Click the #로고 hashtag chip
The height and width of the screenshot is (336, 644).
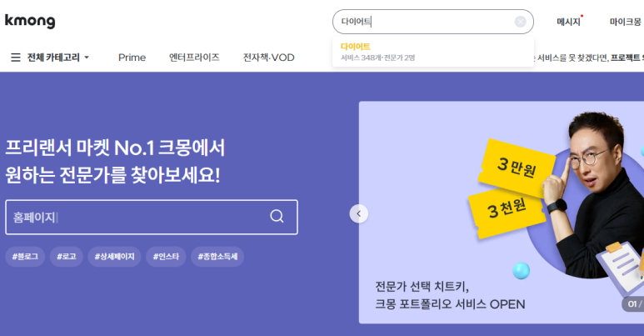click(67, 257)
